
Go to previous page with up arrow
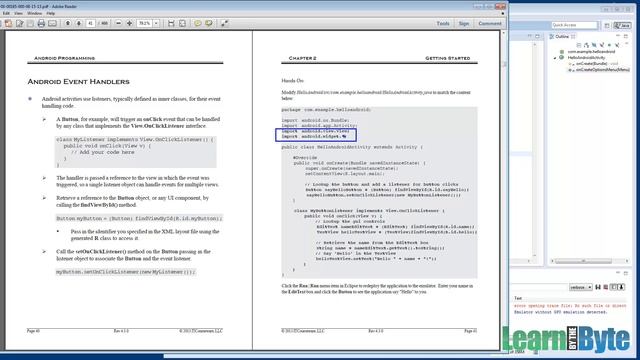pyautogui.click(x=68, y=24)
